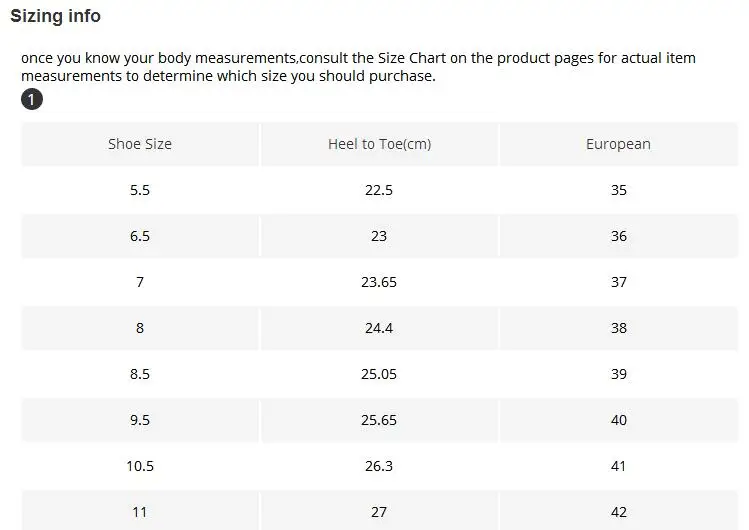Click shoe size 5.5 cell

click(x=140, y=190)
